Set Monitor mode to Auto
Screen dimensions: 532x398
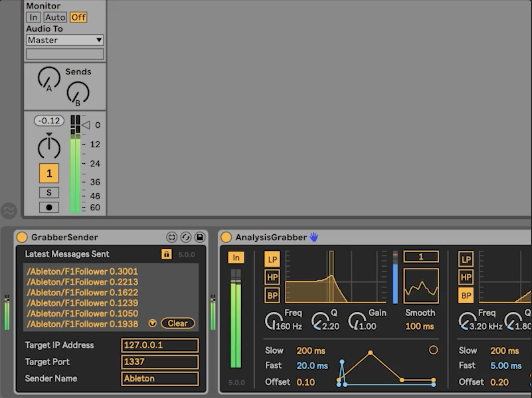[55, 17]
